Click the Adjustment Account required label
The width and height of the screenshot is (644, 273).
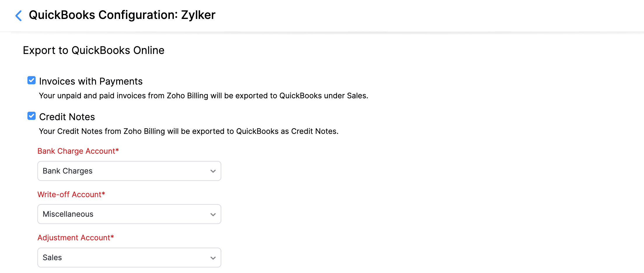click(x=75, y=237)
